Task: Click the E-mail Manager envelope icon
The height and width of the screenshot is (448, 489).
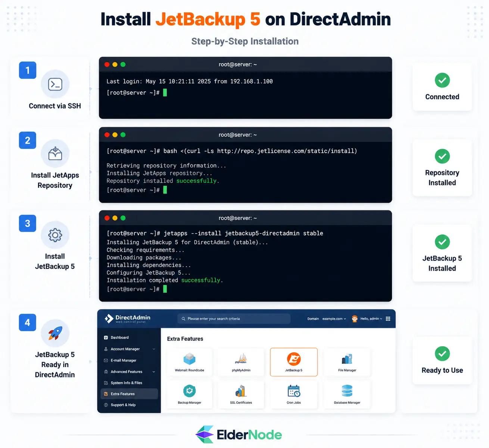Action: coord(106,360)
